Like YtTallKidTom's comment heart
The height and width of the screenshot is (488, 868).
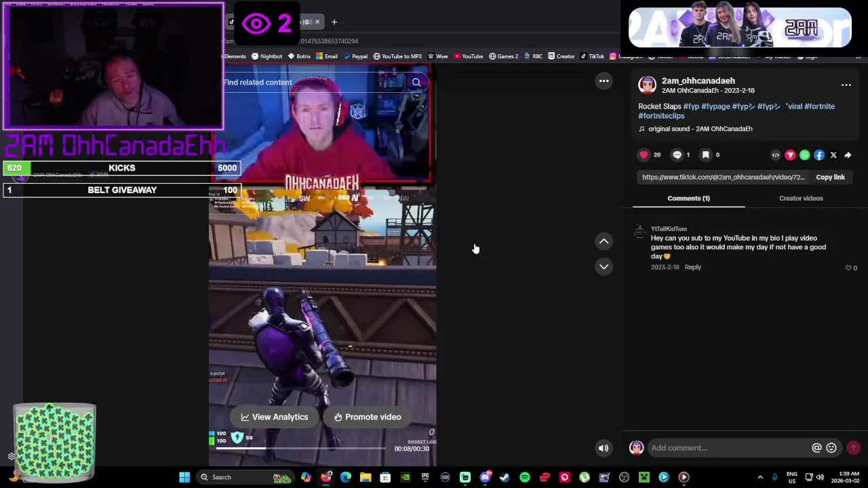(848, 268)
